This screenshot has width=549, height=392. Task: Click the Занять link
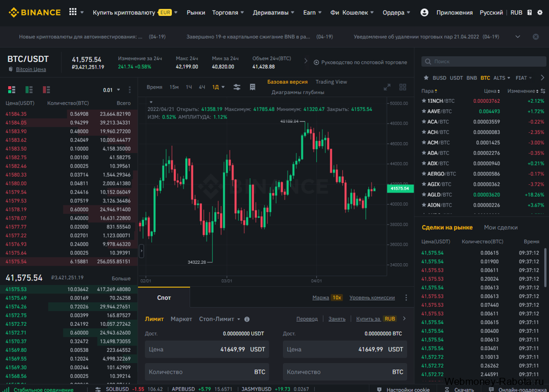(337, 319)
